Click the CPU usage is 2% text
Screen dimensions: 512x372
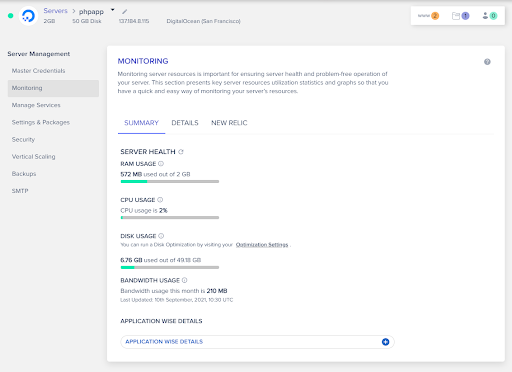[144, 210]
